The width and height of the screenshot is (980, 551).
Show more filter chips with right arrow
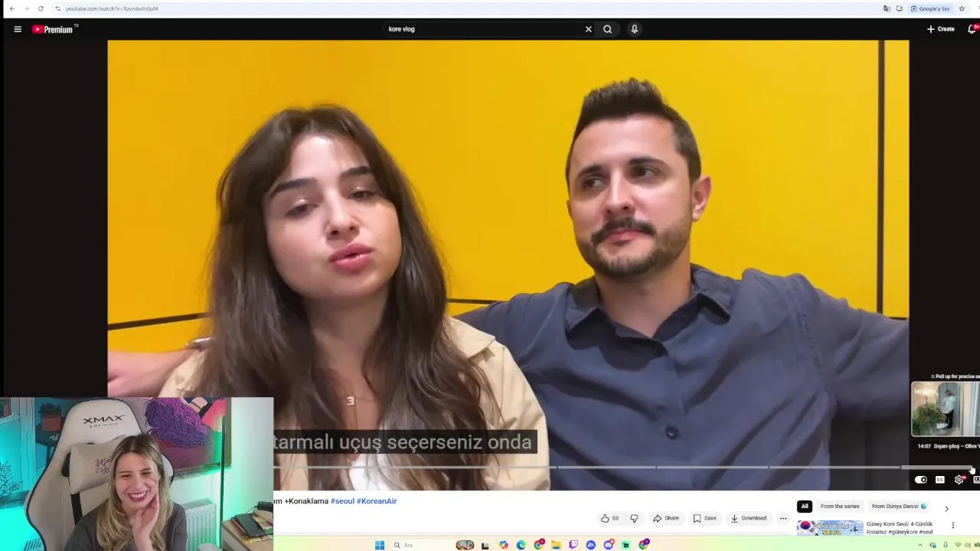[x=946, y=508]
